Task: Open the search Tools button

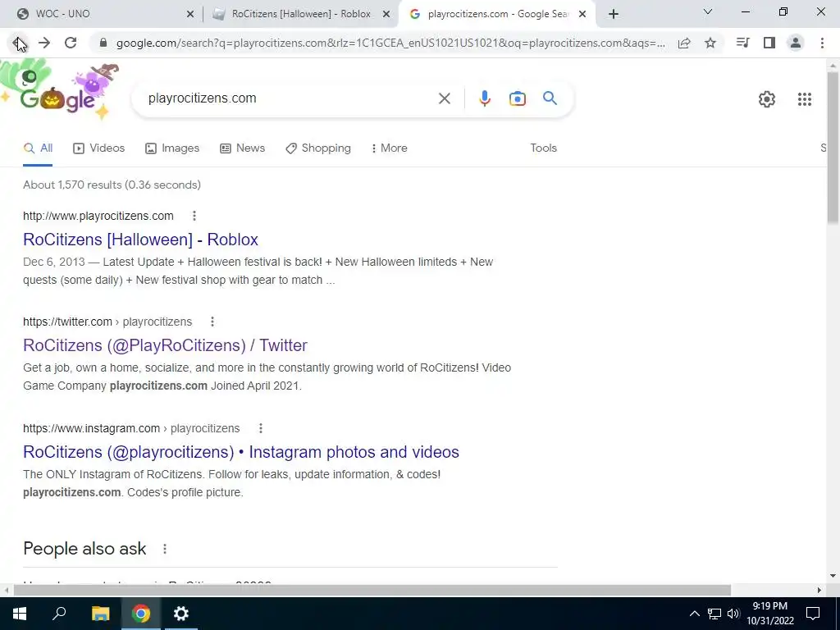Action: (x=543, y=148)
